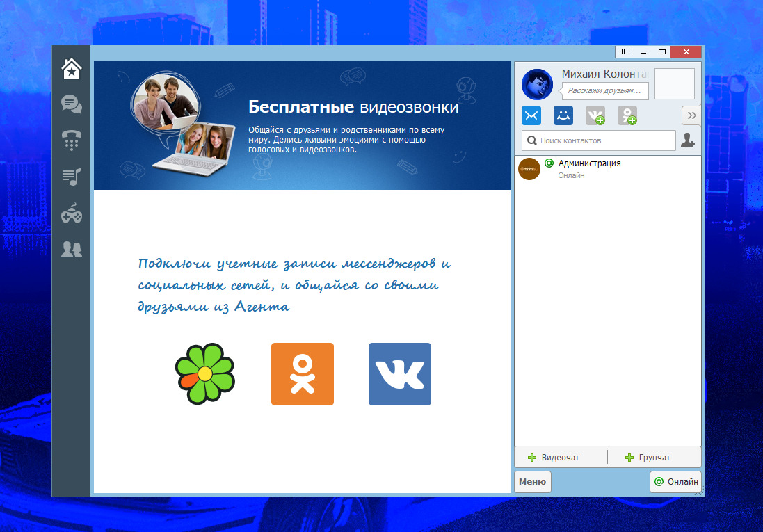Open the Меню button
Viewport: 763px width, 532px height.
click(x=532, y=482)
